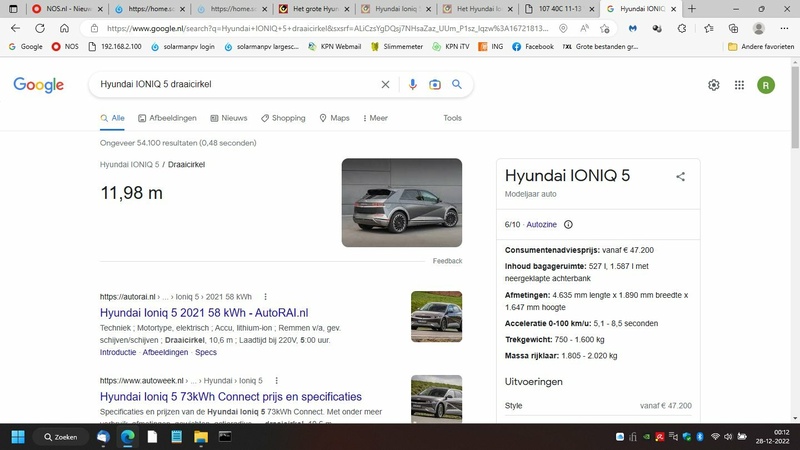Start a voice search with the microphone

click(412, 84)
